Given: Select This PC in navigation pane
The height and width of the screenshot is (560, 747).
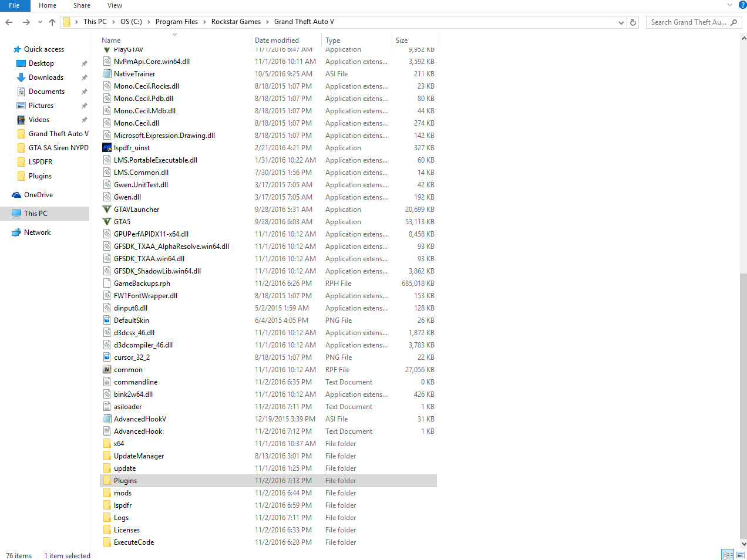Looking at the screenshot, I should (45, 214).
